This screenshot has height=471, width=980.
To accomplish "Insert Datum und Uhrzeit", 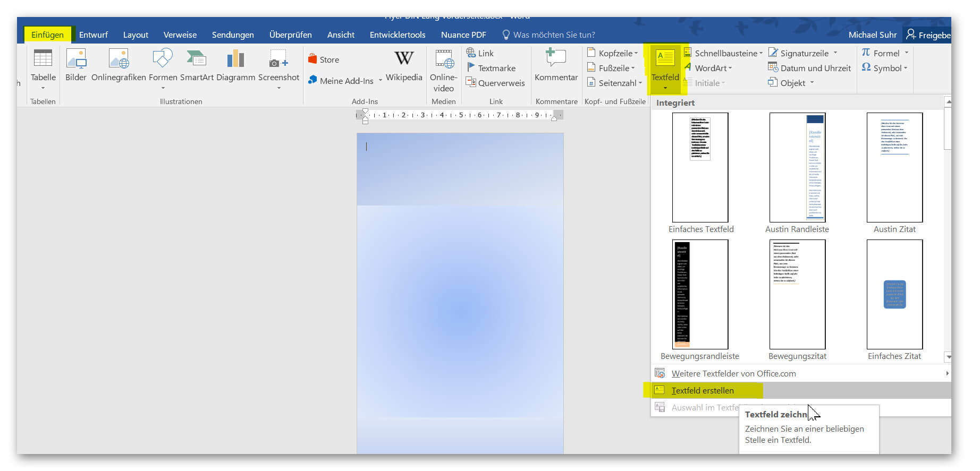I will click(809, 68).
